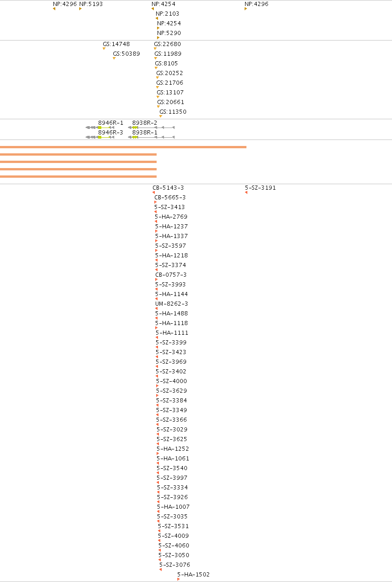Open insertion 5-SZ-3349
This screenshot has height=582, width=392.
171,410
